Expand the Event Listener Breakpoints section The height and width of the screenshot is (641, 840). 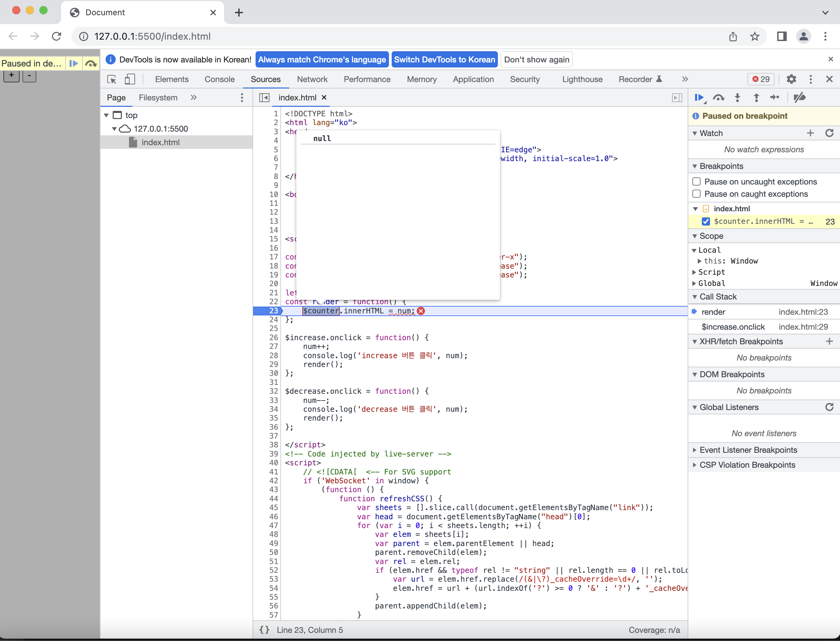pos(748,450)
